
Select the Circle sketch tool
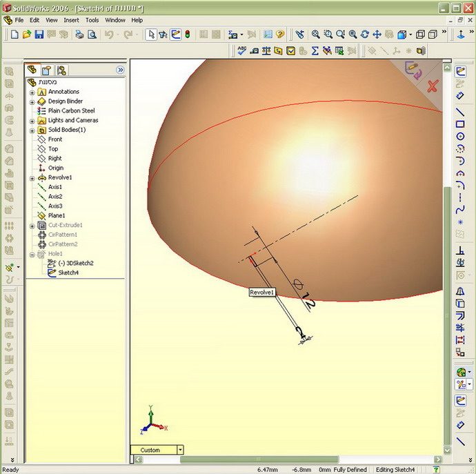click(460, 137)
